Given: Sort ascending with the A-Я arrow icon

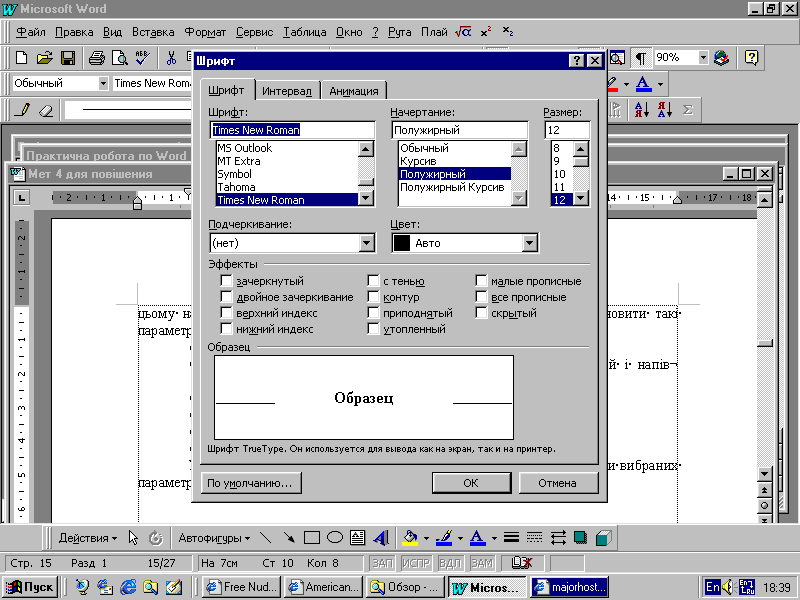Looking at the screenshot, I should pyautogui.click(x=641, y=110).
